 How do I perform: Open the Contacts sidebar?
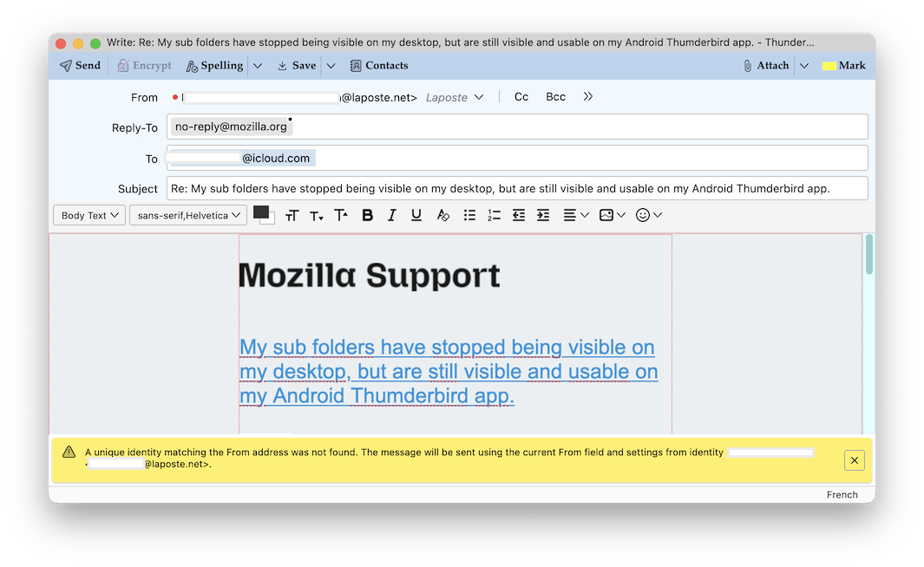coord(379,65)
